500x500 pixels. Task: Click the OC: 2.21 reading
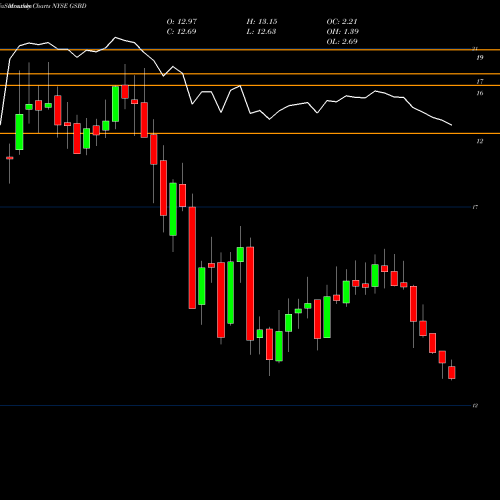pyautogui.click(x=342, y=22)
